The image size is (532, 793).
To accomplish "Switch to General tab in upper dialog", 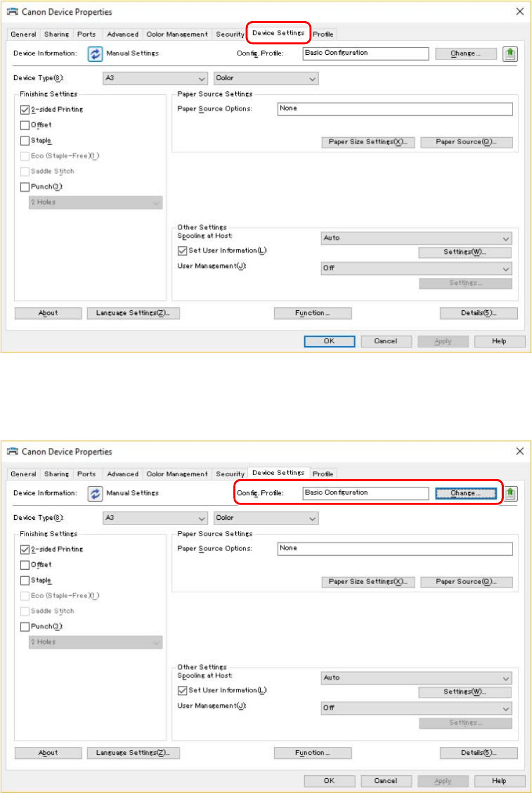I will [x=24, y=34].
